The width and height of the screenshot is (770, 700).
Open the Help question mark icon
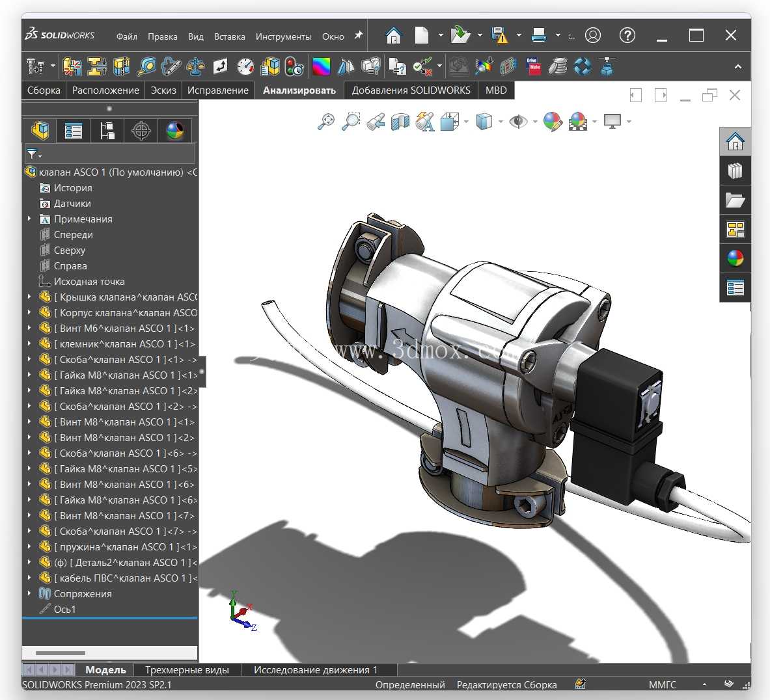coord(627,35)
